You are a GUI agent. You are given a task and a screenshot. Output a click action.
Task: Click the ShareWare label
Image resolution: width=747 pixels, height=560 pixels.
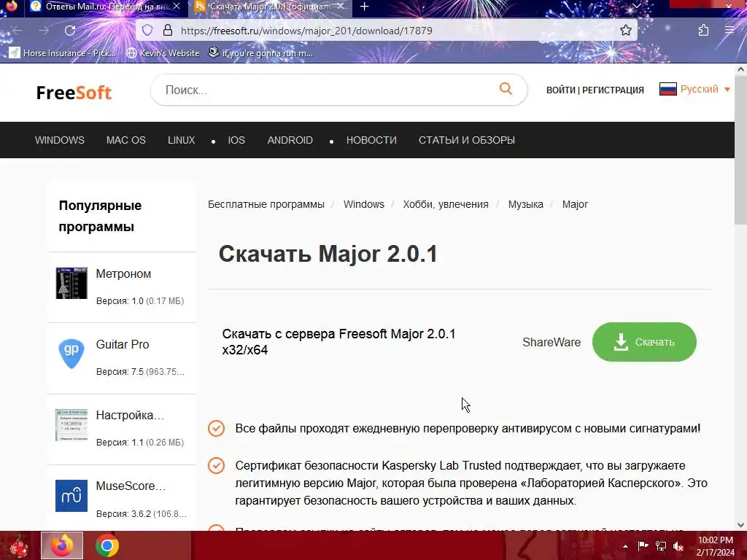tap(551, 343)
